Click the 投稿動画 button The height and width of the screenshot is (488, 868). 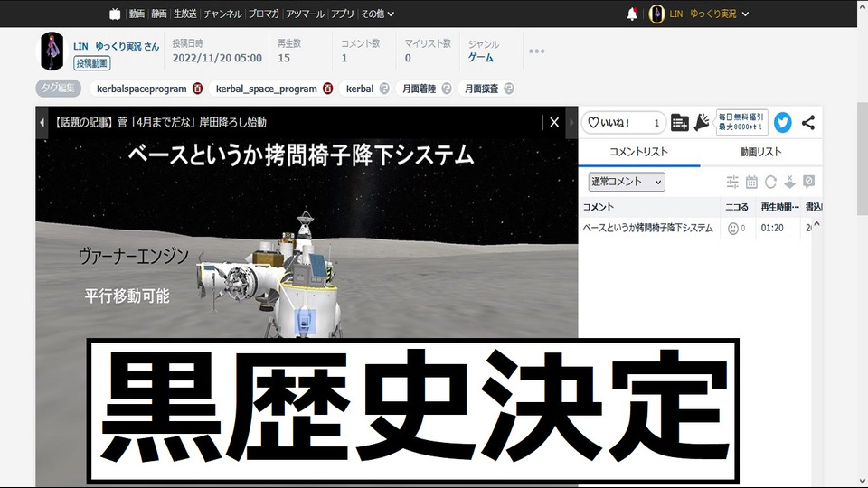click(x=92, y=63)
